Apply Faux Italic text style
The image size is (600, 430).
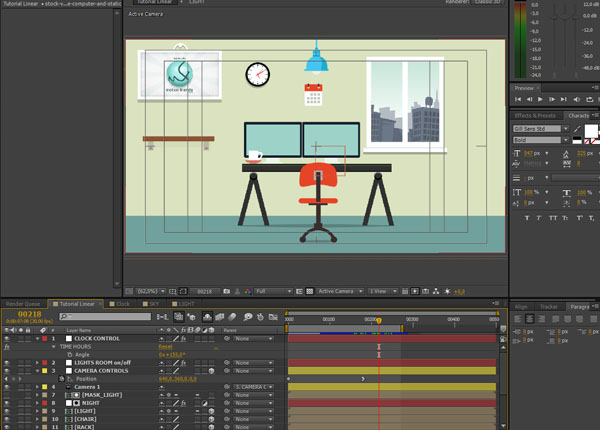539,218
